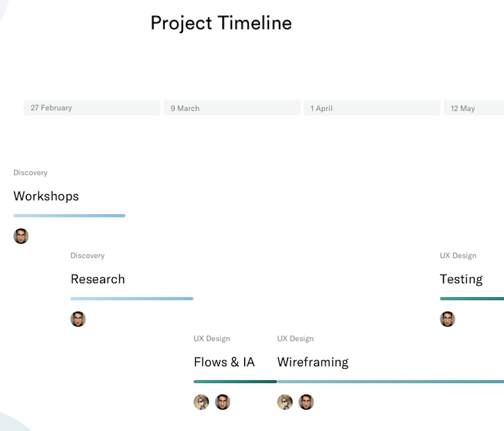This screenshot has height=431, width=504.
Task: Select the 1 April date marker
Action: 372,108
